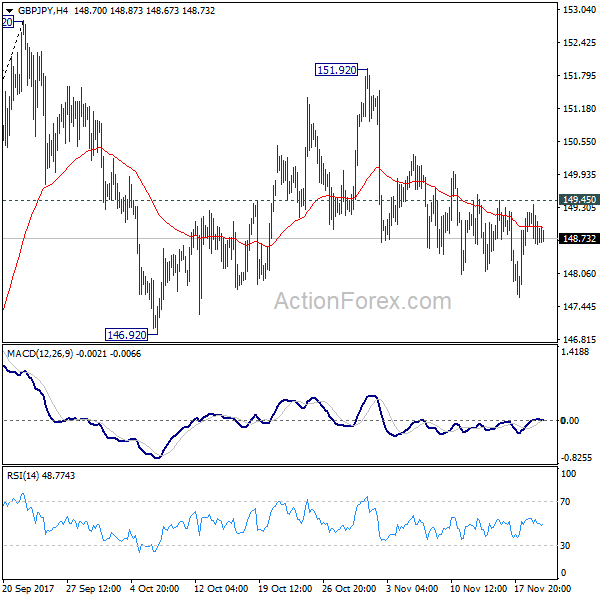Select the 151.920 price label
This screenshot has height=600, width=600.
pos(336,70)
